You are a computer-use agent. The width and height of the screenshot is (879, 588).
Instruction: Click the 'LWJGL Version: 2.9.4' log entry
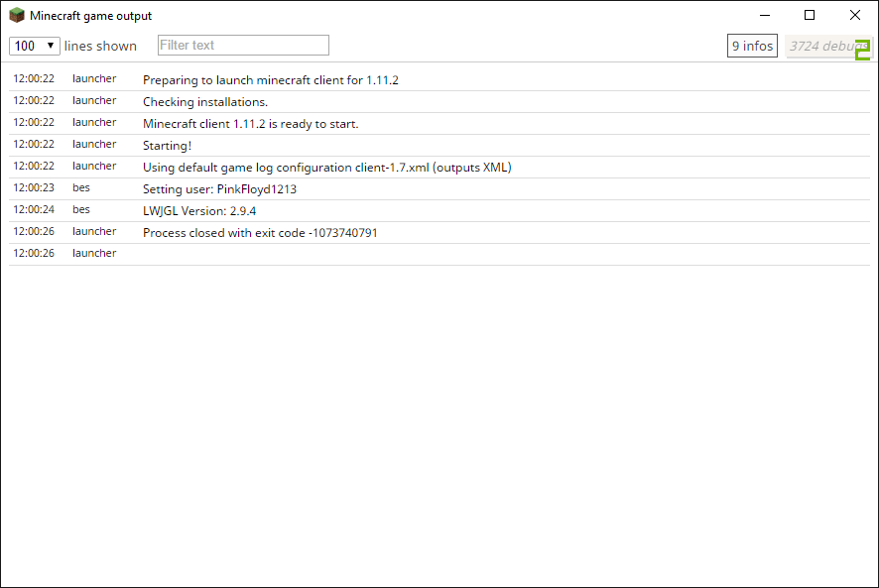click(199, 211)
